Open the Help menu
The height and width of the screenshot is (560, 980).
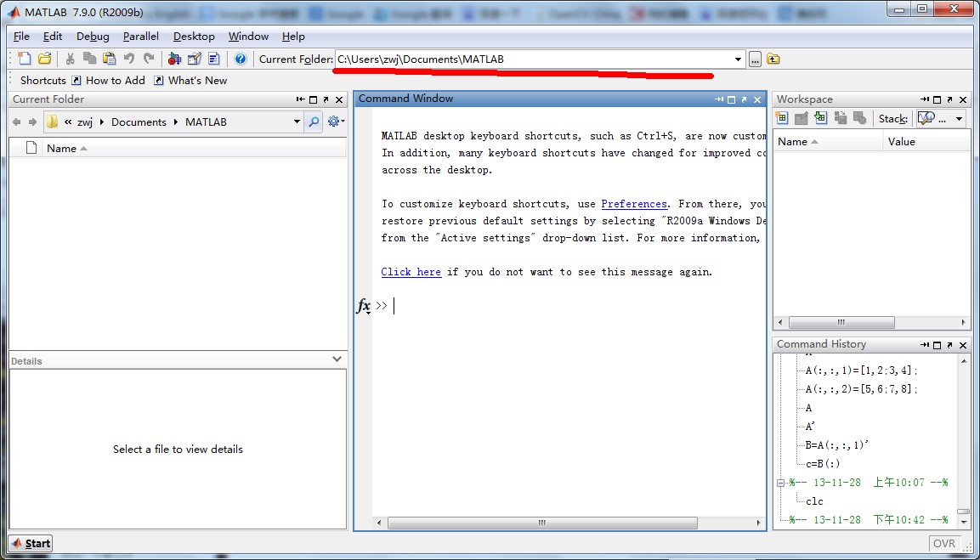click(293, 37)
